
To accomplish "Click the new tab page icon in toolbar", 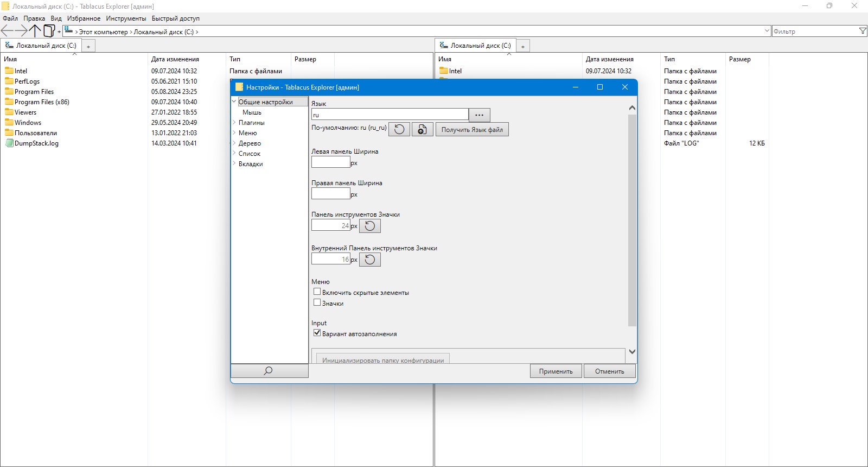I will coord(49,31).
